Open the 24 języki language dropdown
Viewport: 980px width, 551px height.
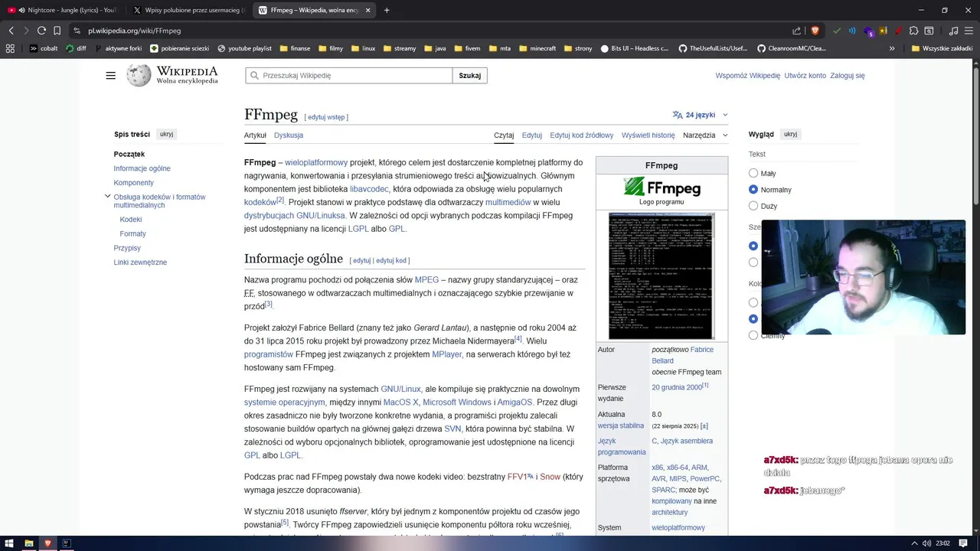700,115
